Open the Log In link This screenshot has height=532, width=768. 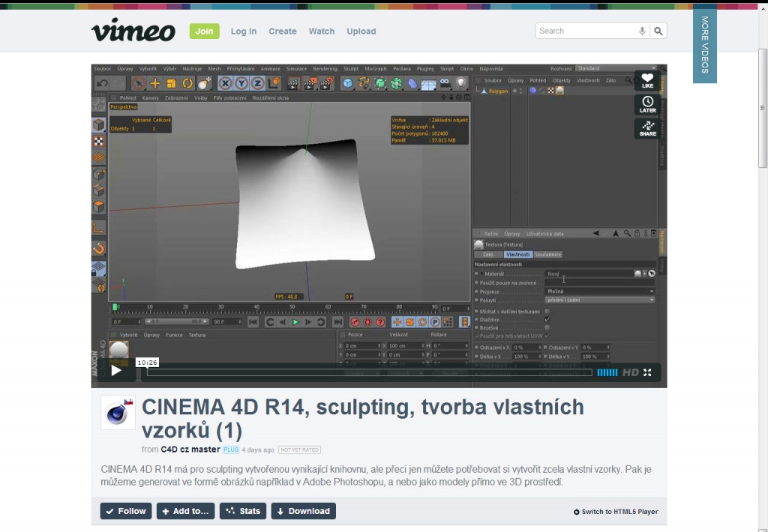click(x=244, y=31)
